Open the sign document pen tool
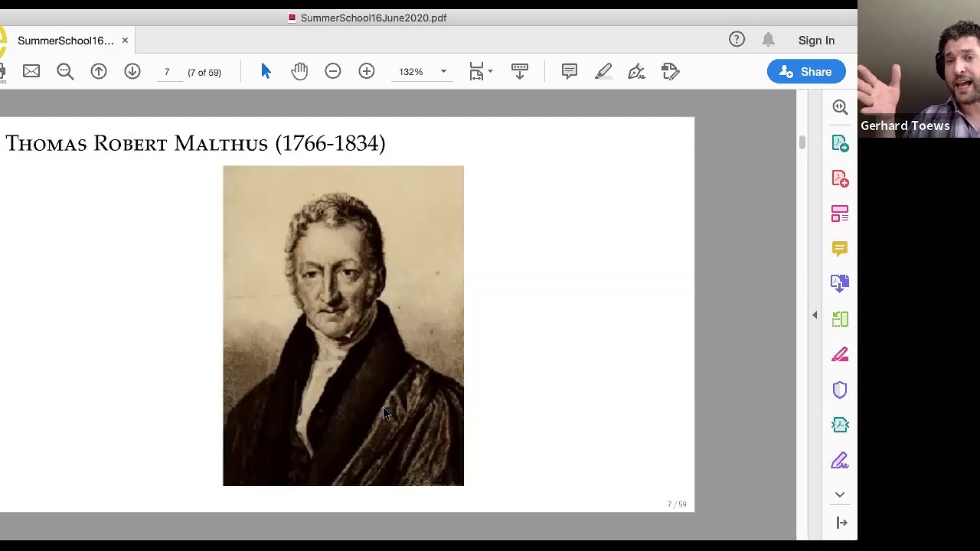980x551 pixels. [x=636, y=71]
